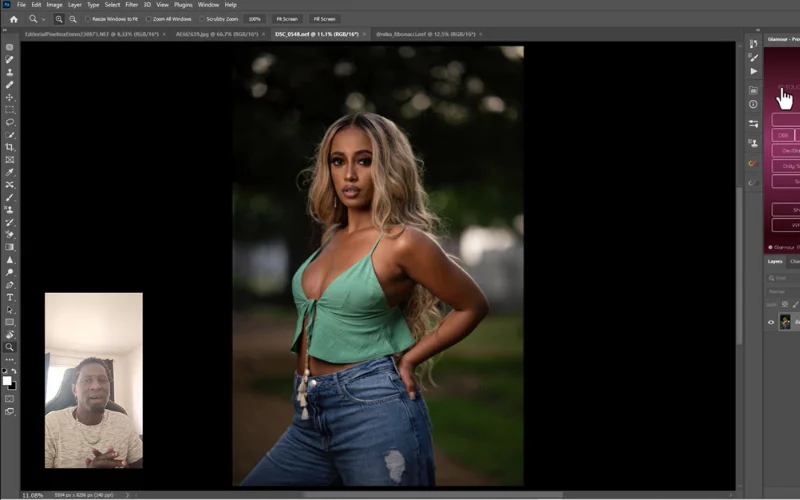
Task: Open the Filter menu
Action: 131,5
